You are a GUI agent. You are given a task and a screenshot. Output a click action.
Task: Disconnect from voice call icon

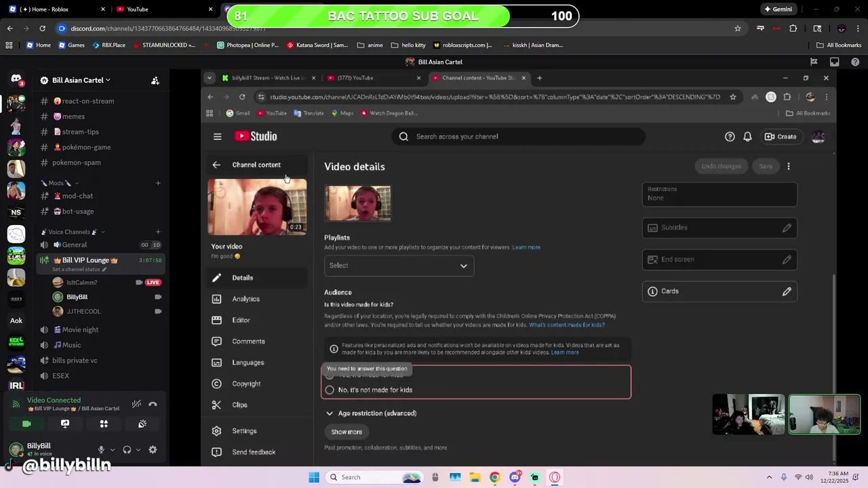coord(153,404)
